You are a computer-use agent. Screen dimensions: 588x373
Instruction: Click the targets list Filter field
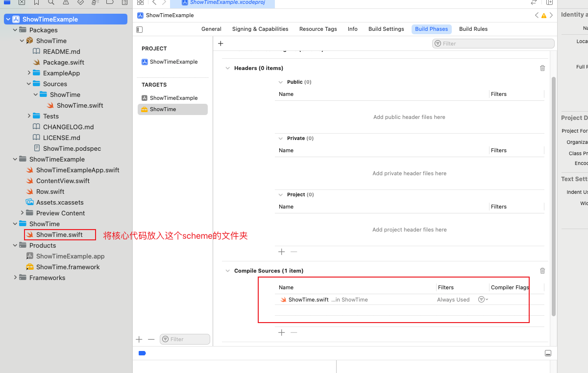[185, 339]
